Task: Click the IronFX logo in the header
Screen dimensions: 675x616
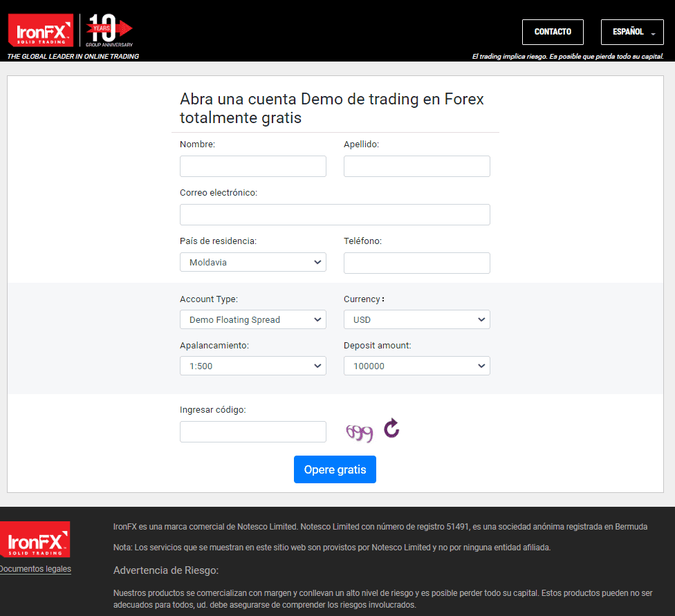Action: (40, 32)
